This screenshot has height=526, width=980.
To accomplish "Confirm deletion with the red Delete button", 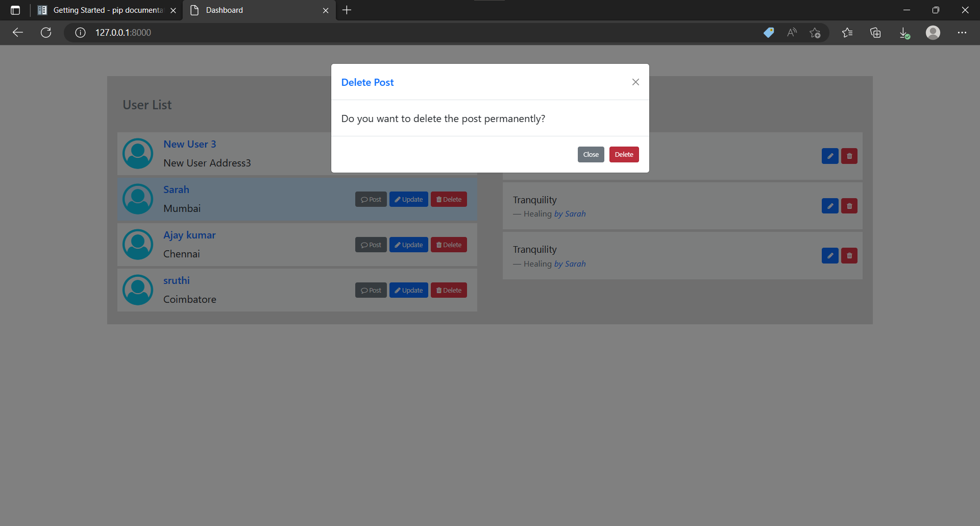I will point(624,154).
